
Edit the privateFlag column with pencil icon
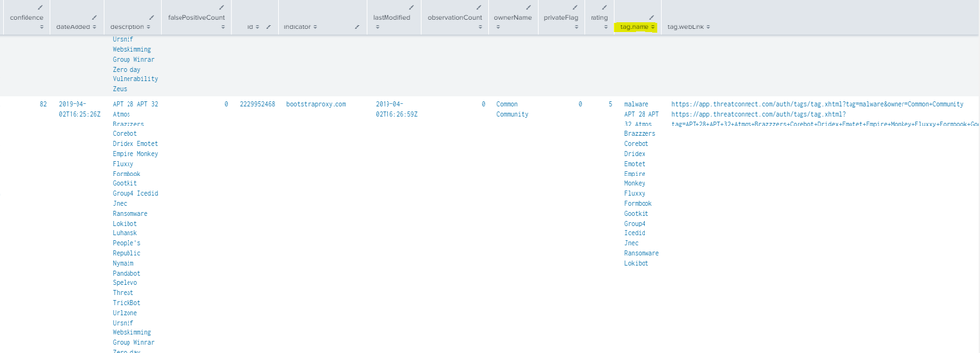(x=575, y=7)
